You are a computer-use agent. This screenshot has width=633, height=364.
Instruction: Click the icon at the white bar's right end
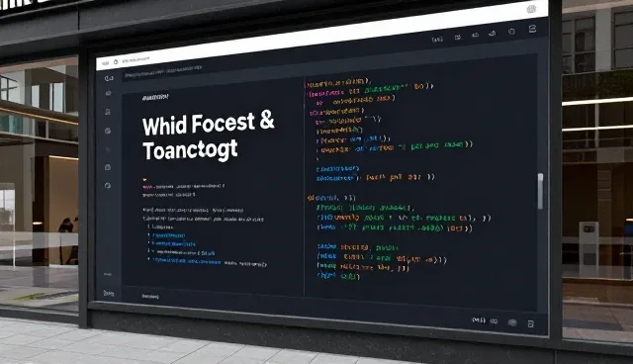click(531, 9)
